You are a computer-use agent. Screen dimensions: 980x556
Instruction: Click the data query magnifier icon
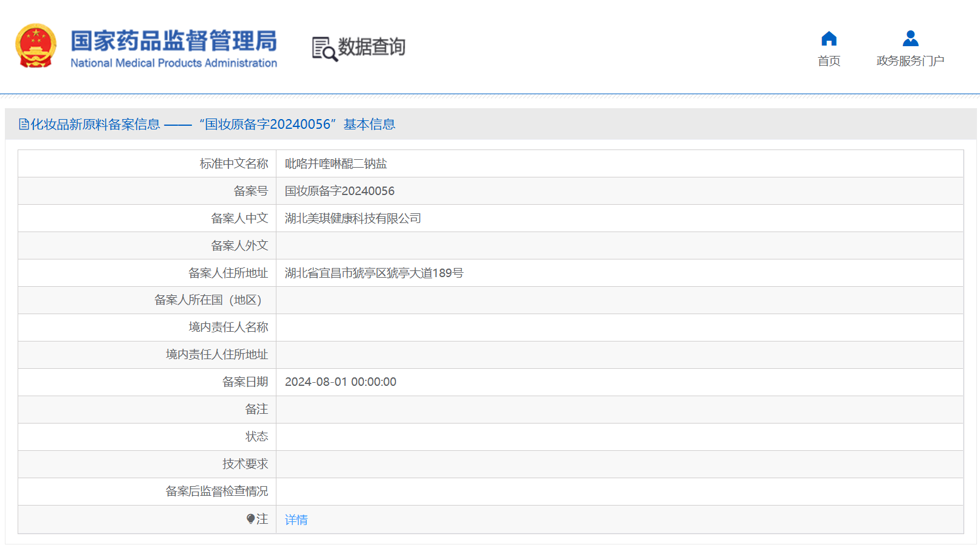324,49
